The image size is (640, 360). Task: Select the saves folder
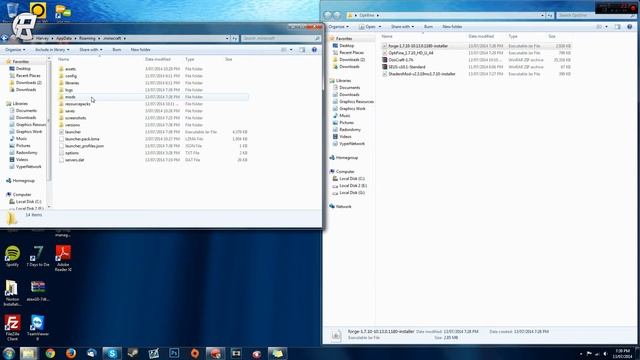[70, 111]
